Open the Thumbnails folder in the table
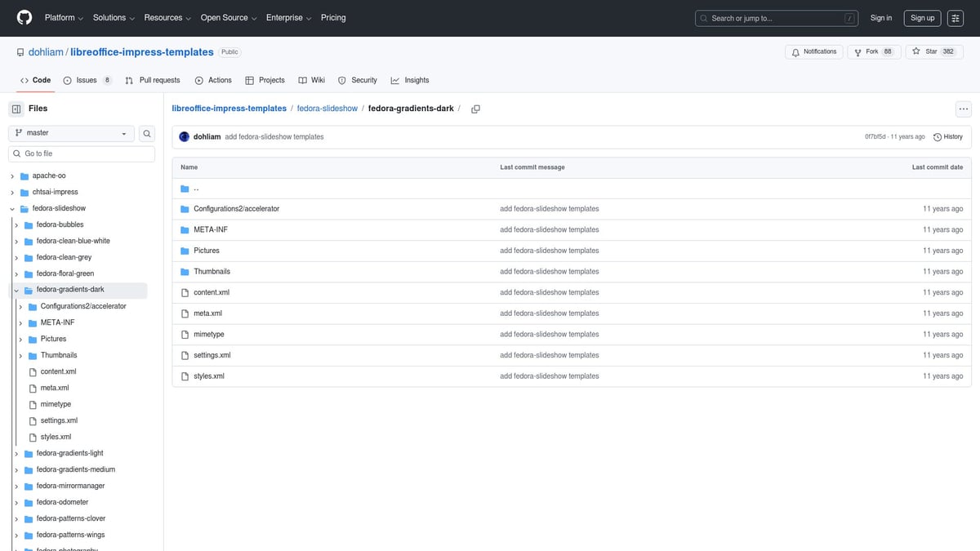 (212, 272)
